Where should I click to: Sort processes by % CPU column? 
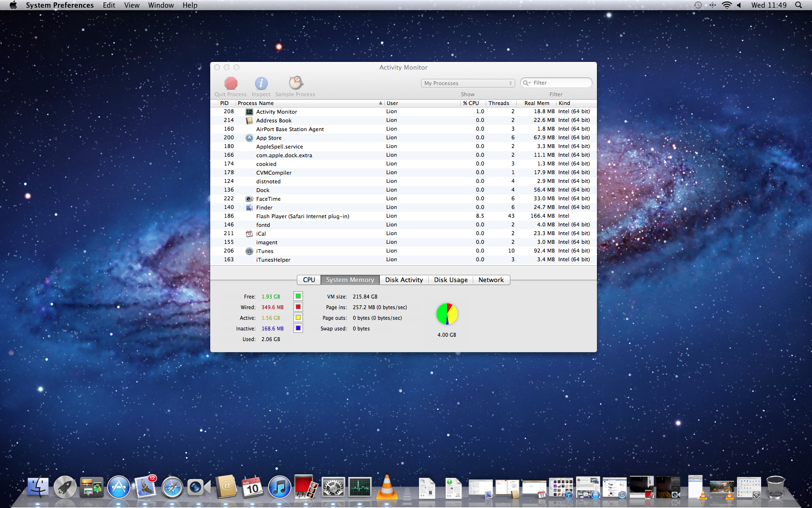pos(471,103)
